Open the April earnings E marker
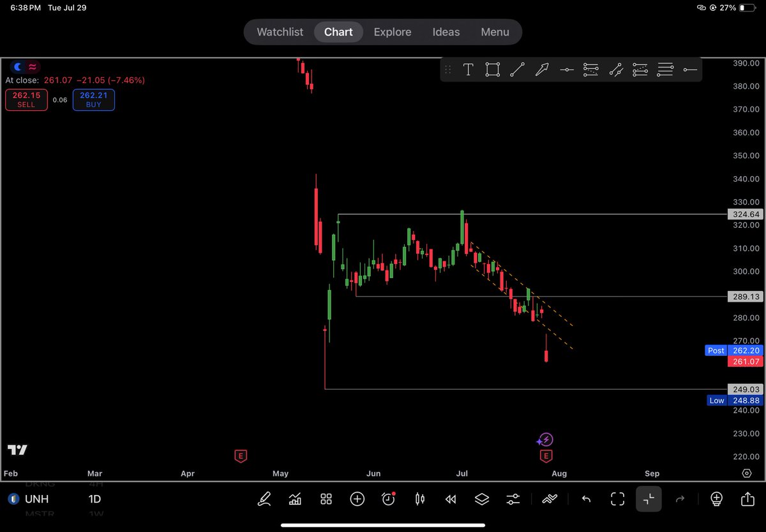 (241, 455)
